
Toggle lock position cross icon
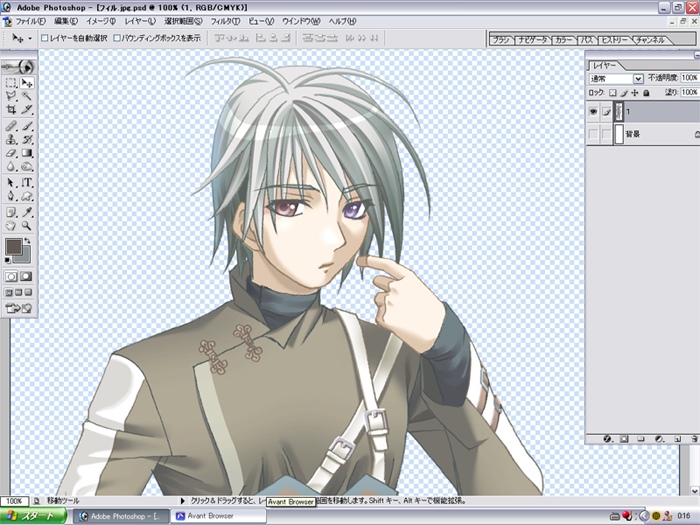tap(635, 93)
